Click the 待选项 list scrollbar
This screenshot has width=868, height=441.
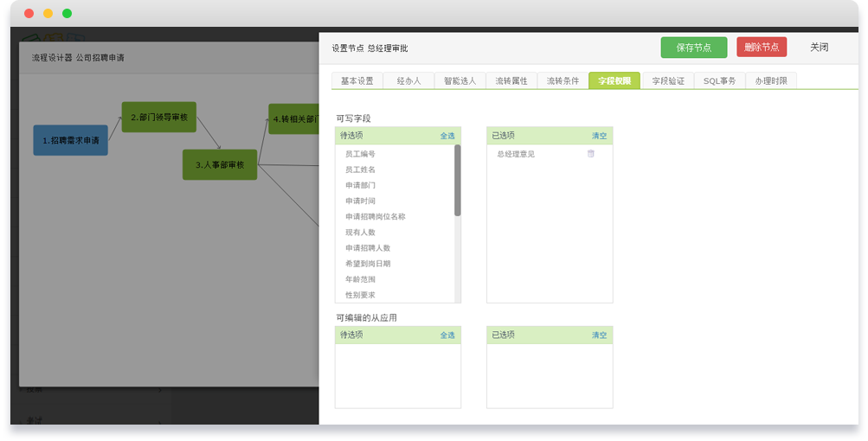(458, 182)
